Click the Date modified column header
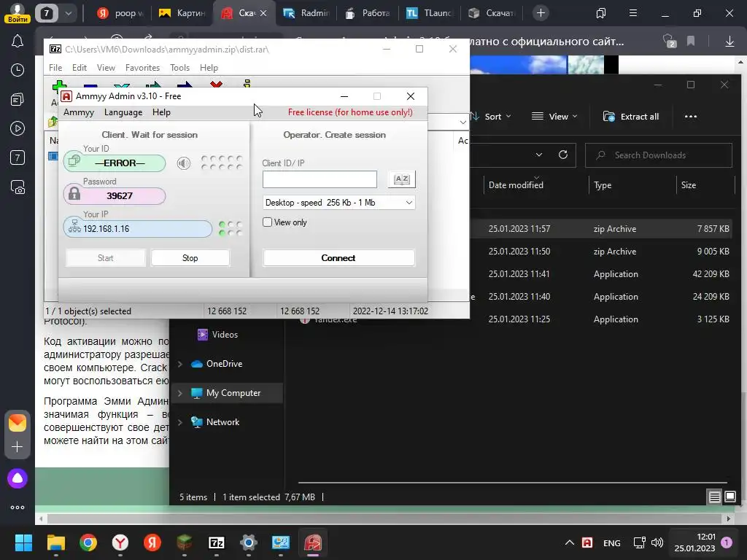This screenshot has height=560, width=747. click(x=516, y=185)
